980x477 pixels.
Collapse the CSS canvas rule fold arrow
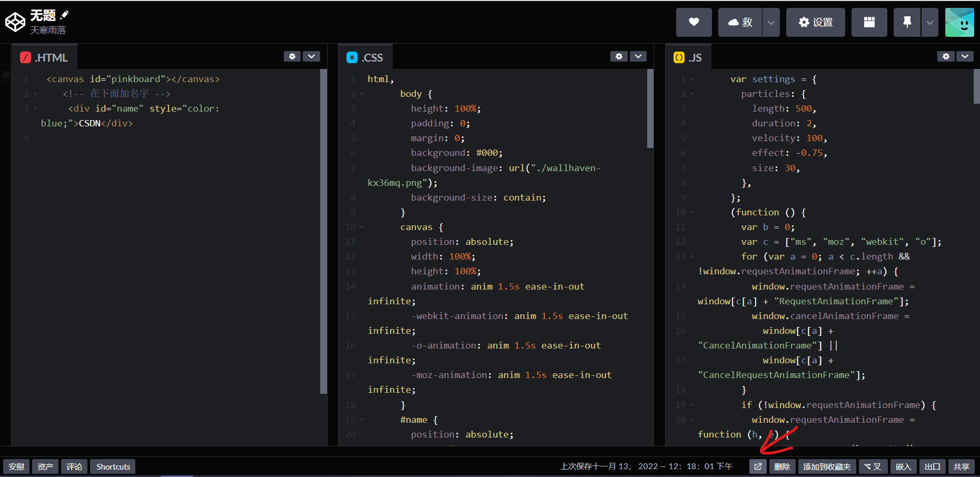[362, 227]
